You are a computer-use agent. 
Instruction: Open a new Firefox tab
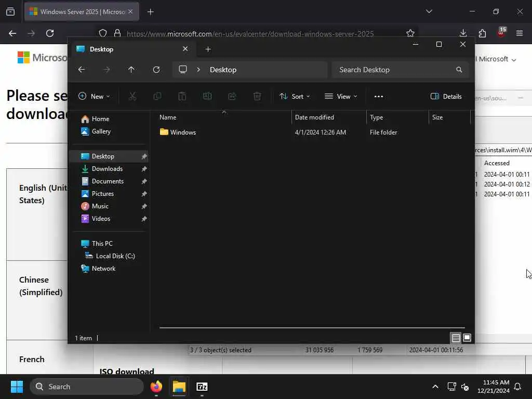[x=151, y=12]
